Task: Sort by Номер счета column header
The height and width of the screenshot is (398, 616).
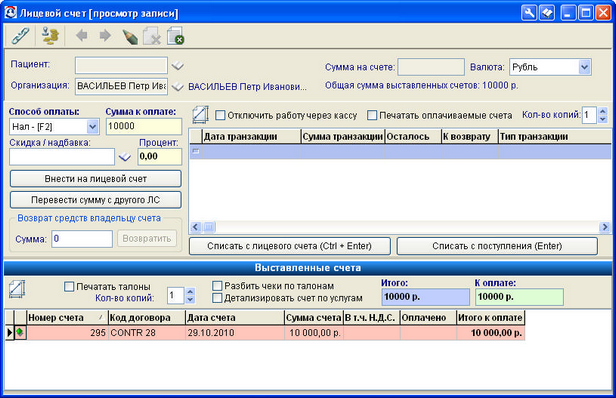Action: coord(67,317)
